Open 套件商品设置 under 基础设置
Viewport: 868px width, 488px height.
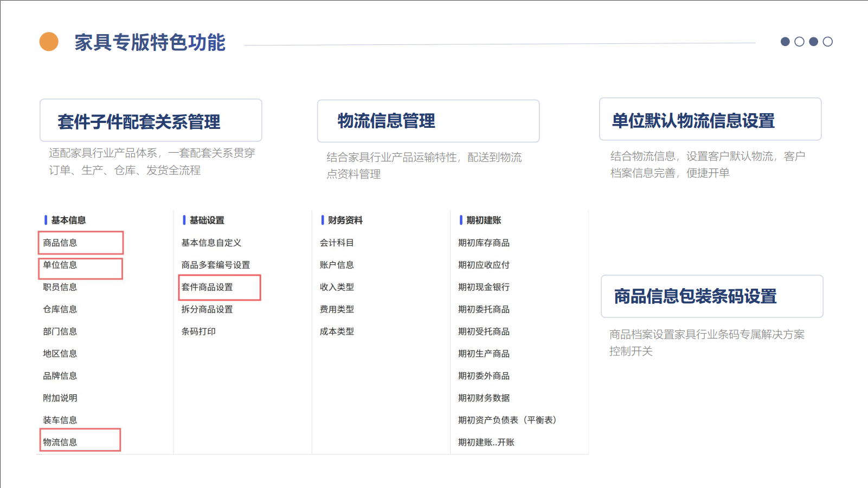[207, 287]
